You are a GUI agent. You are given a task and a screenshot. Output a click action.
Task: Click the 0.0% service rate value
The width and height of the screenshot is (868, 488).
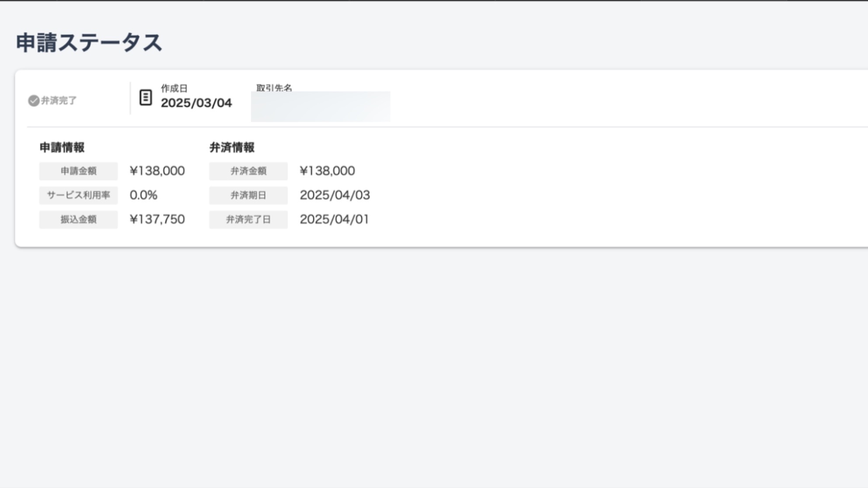(143, 195)
